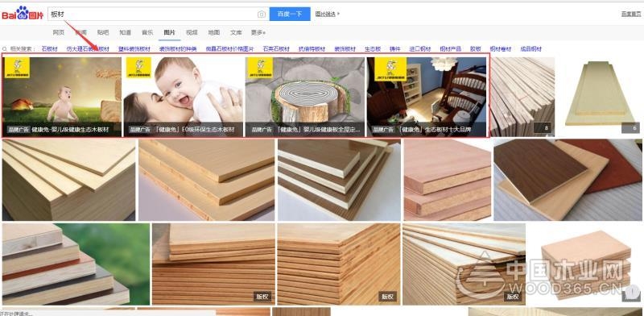Open fanned beige boards on white thumbnail

tap(206, 180)
